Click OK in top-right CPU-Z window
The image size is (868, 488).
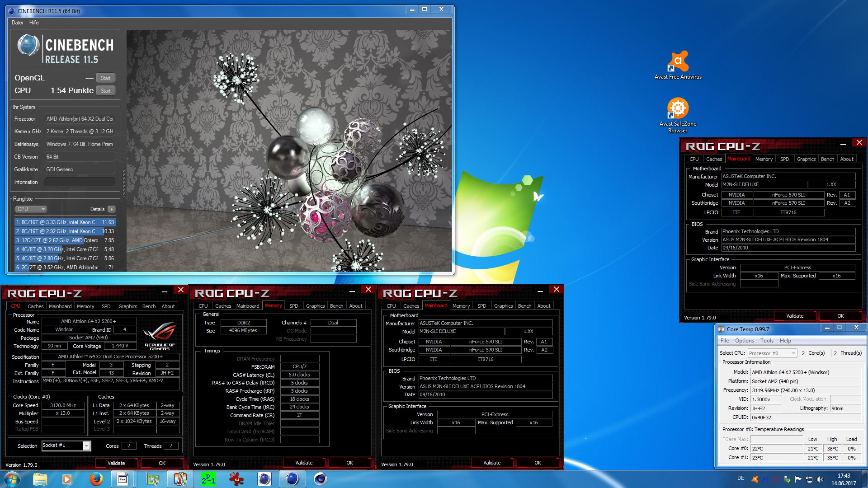pos(840,316)
